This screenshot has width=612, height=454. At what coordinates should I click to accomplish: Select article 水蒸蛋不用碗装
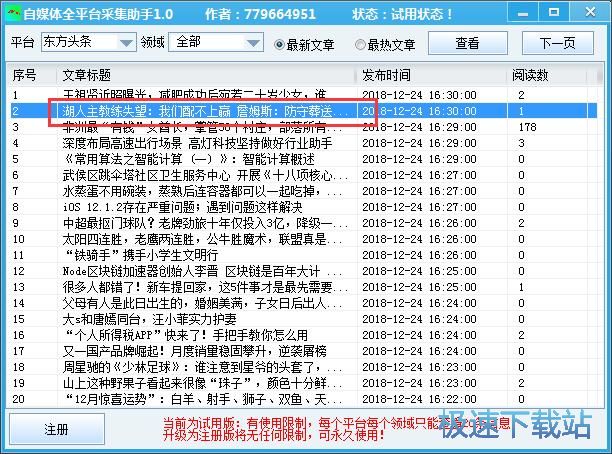(x=202, y=191)
